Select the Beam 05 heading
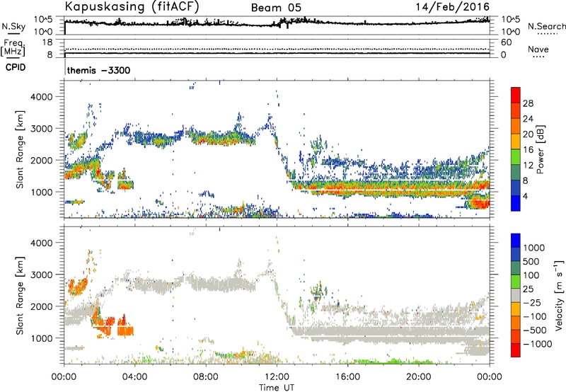The image size is (566, 392). pyautogui.click(x=276, y=8)
